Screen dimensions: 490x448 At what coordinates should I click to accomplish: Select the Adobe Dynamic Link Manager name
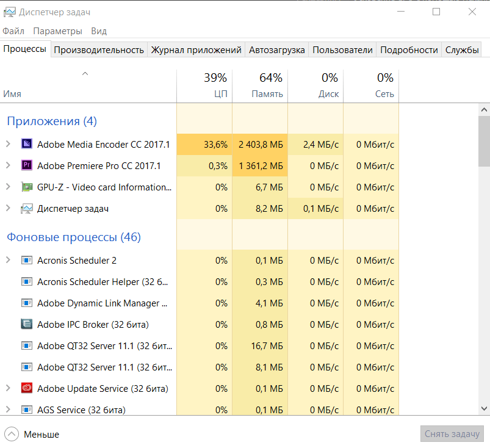pyautogui.click(x=102, y=303)
